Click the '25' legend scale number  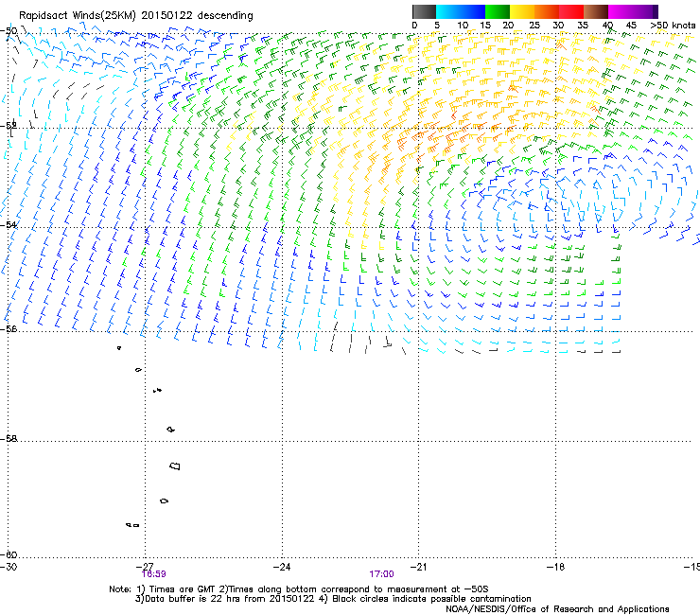pyautogui.click(x=534, y=26)
